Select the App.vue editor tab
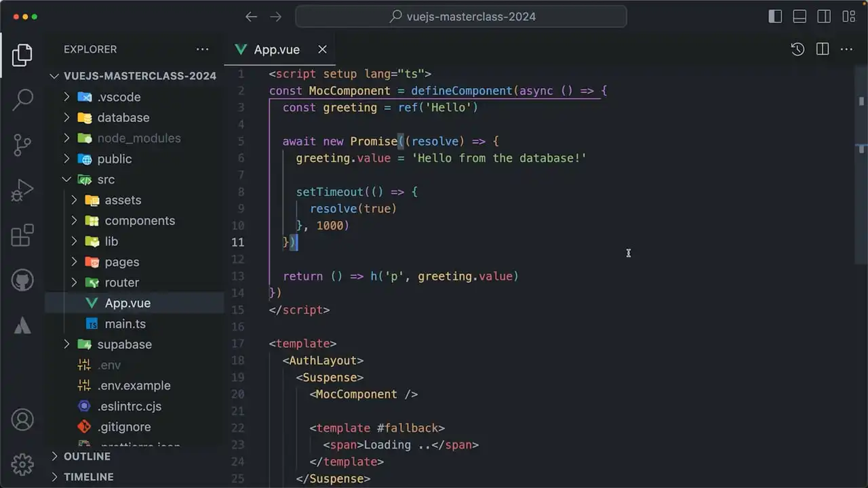Image resolution: width=868 pixels, height=488 pixels. (x=279, y=49)
